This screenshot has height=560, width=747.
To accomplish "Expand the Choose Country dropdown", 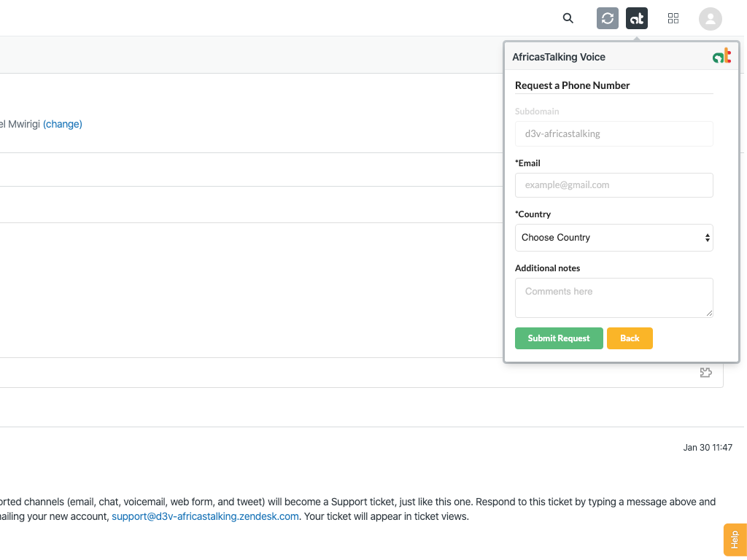I will coord(614,238).
